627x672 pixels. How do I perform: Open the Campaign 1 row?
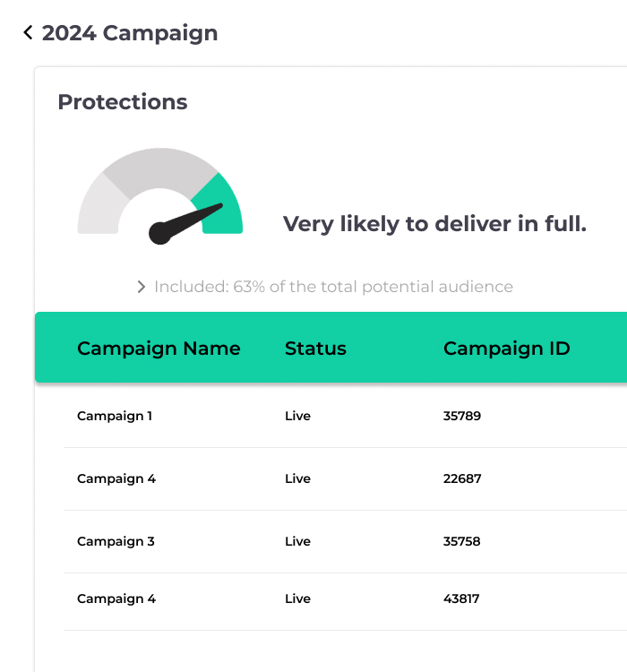(345, 416)
